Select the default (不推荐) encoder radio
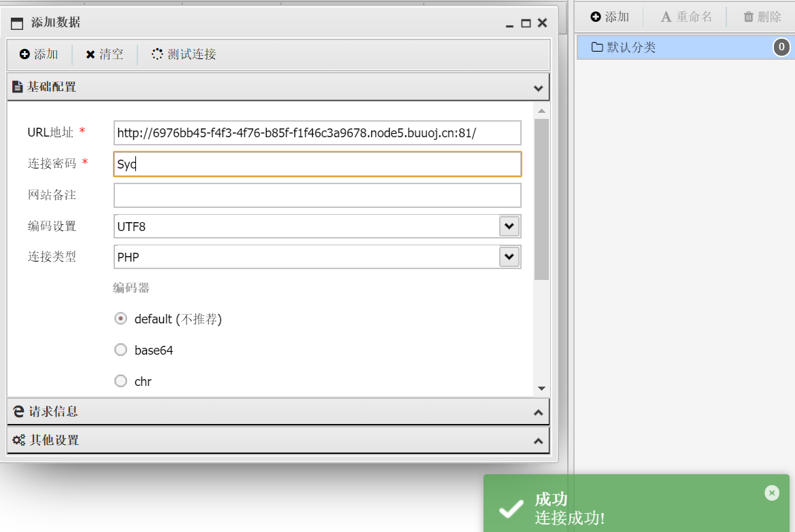795x532 pixels. [x=120, y=319]
